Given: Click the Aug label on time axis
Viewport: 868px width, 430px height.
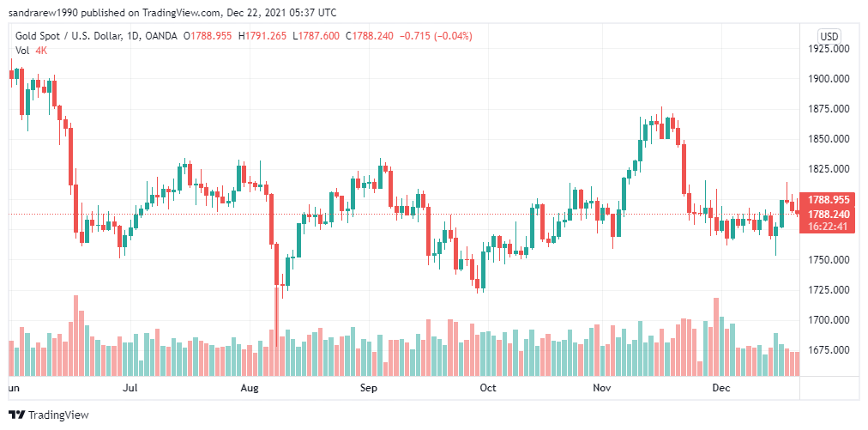Looking at the screenshot, I should 250,388.
